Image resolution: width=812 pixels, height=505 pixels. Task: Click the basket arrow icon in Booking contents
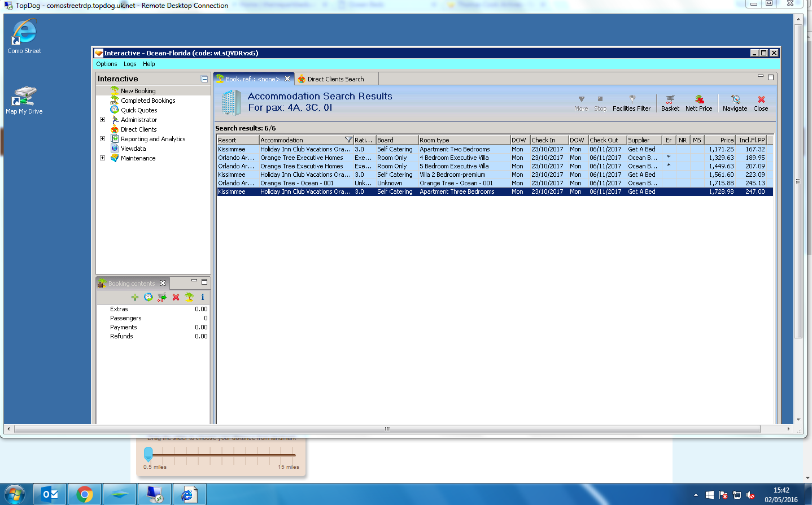(x=162, y=297)
